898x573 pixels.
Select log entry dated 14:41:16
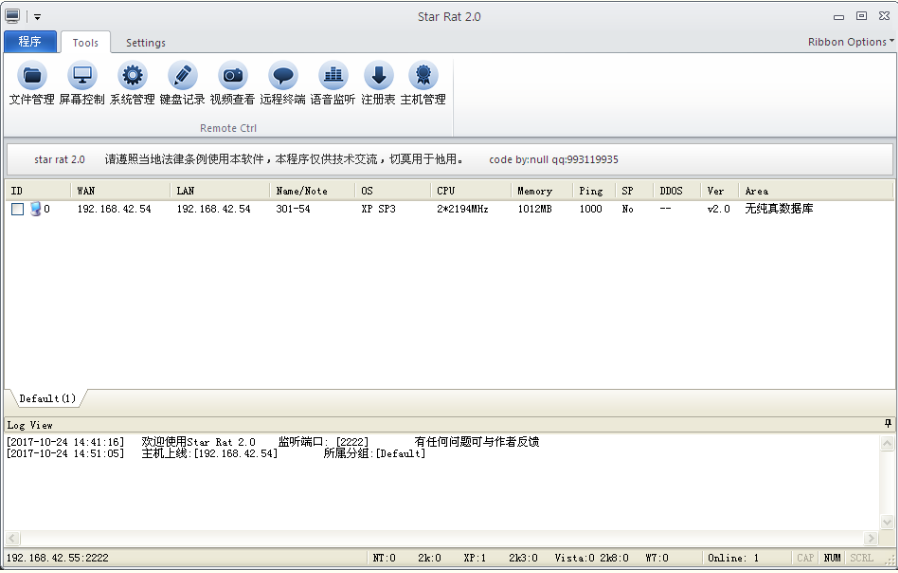(x=273, y=442)
